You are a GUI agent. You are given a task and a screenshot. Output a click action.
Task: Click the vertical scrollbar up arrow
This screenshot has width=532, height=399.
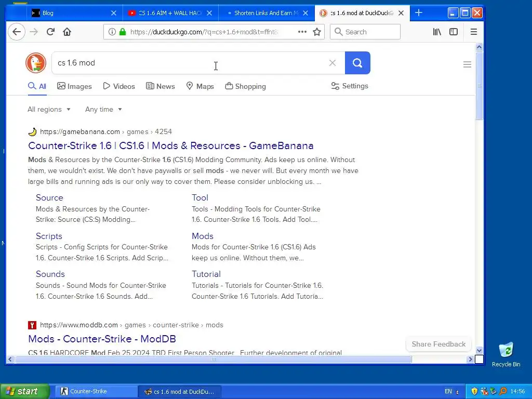tap(479, 47)
